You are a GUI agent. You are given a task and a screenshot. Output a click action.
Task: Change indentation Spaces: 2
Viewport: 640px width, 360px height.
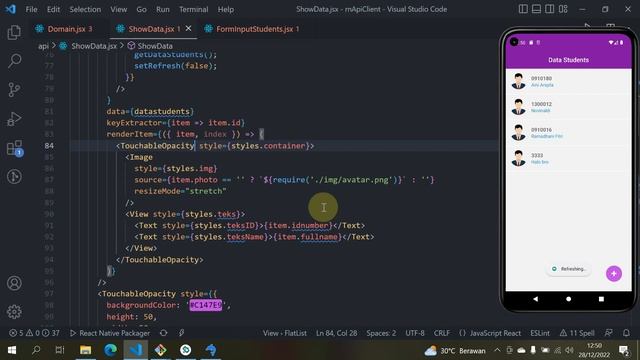tap(381, 333)
